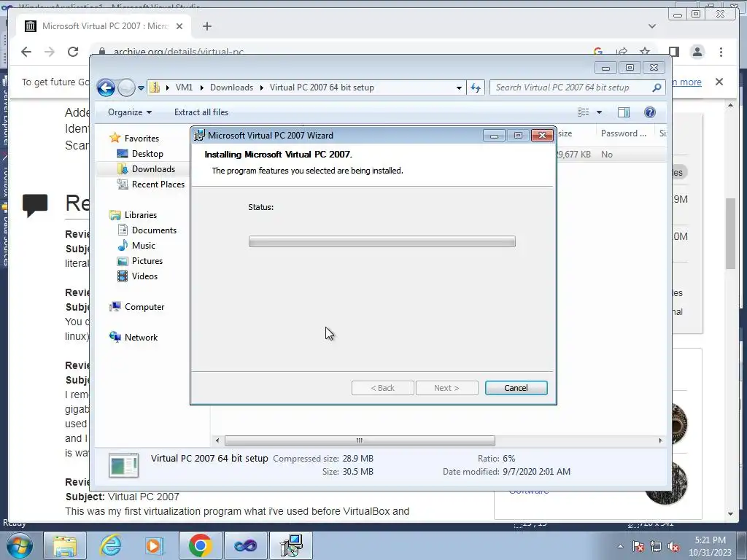Click the Password column header
Screen dimensions: 747x560
click(624, 133)
